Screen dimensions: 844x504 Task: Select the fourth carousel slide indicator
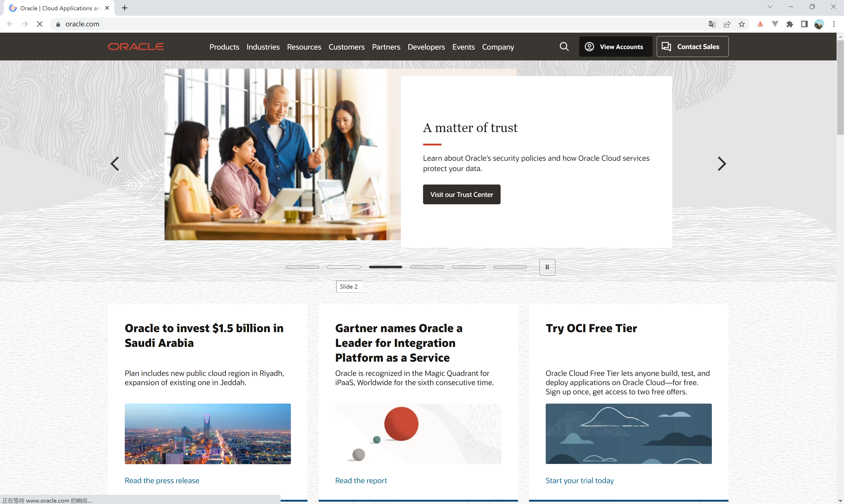(x=427, y=267)
